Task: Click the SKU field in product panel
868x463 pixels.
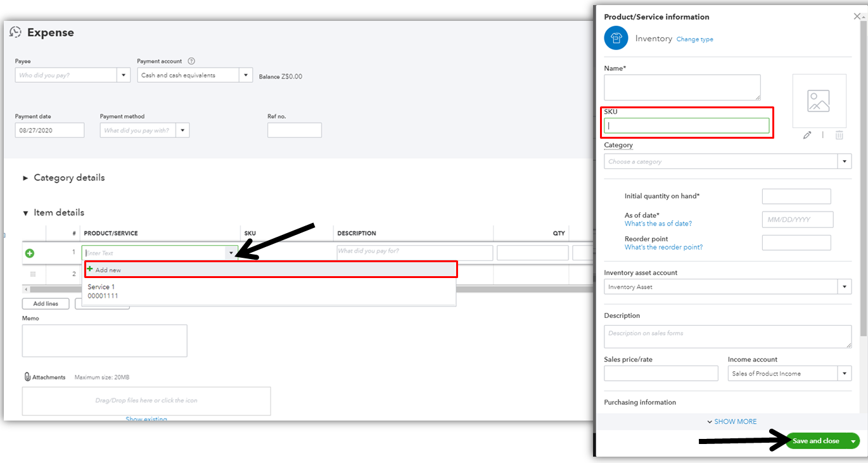Action: pos(687,126)
